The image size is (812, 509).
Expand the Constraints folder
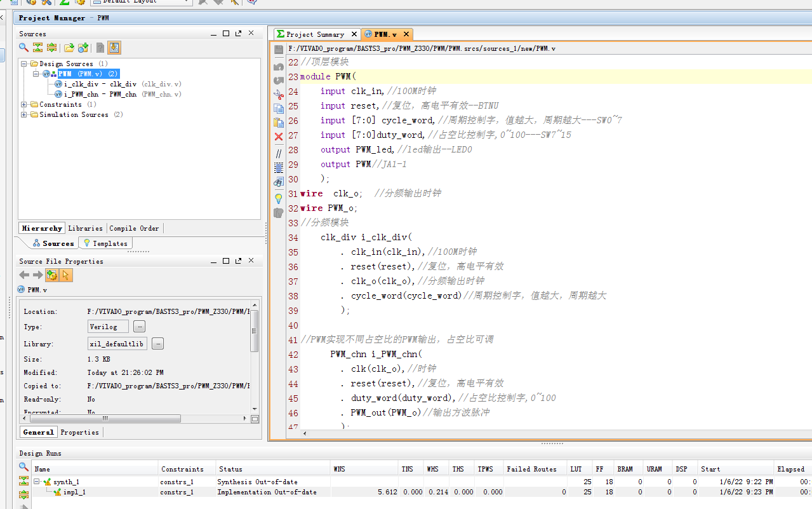tap(23, 104)
